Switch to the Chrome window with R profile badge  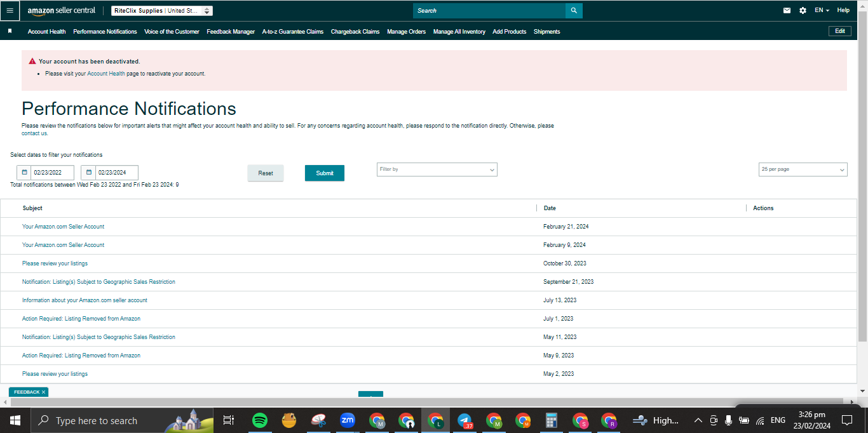609,420
